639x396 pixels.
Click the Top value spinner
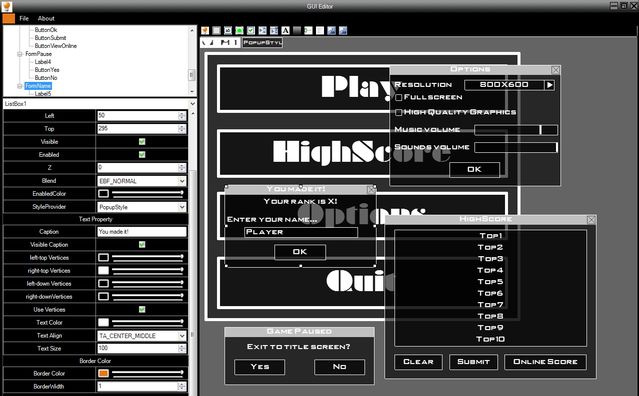point(182,129)
